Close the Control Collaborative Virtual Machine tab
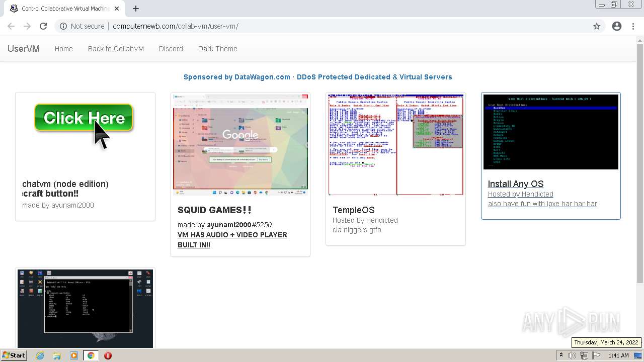The image size is (644, 362). [x=117, y=9]
